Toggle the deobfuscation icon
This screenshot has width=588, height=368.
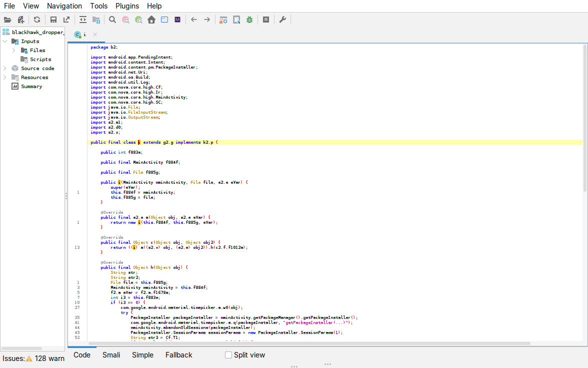coord(223,20)
